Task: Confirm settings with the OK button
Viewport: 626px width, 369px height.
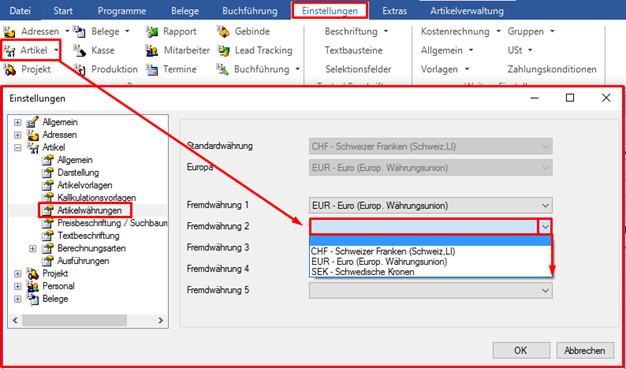Action: click(x=521, y=350)
